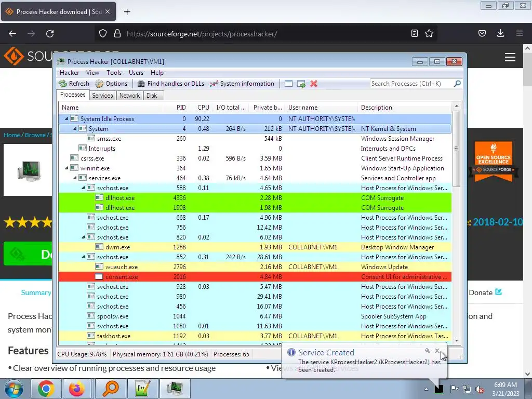Open the Firefox hamburger menu
532x399 pixels.
pyautogui.click(x=520, y=33)
